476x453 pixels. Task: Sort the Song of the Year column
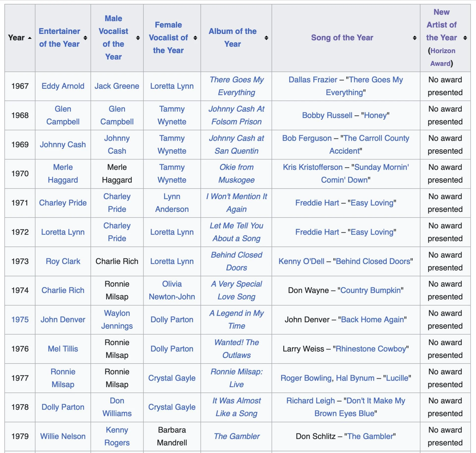pyautogui.click(x=415, y=38)
